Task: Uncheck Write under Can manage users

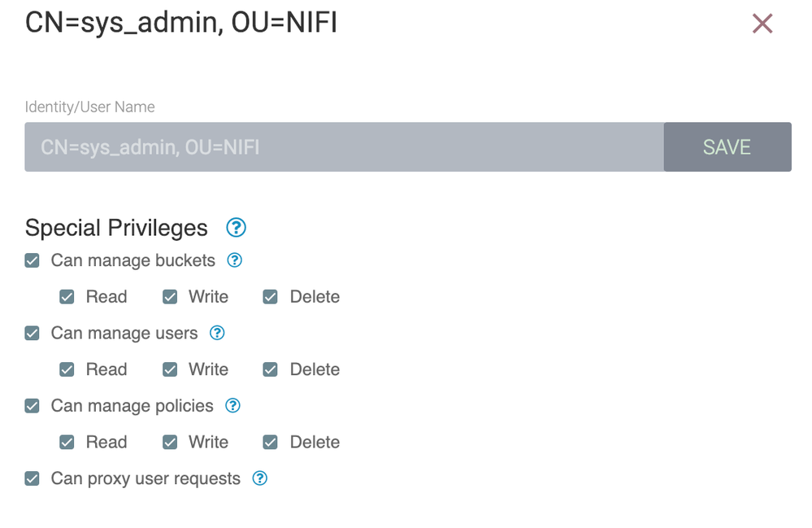Action: coord(170,369)
